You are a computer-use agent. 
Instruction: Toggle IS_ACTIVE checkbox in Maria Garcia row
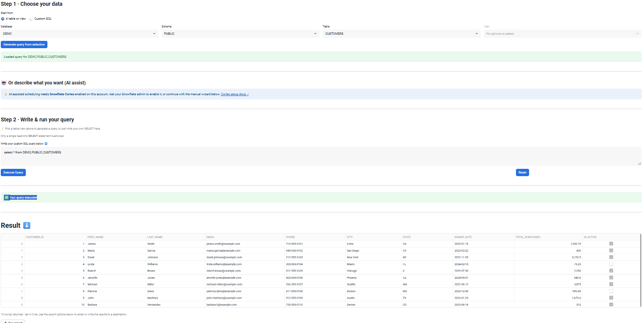(611, 251)
